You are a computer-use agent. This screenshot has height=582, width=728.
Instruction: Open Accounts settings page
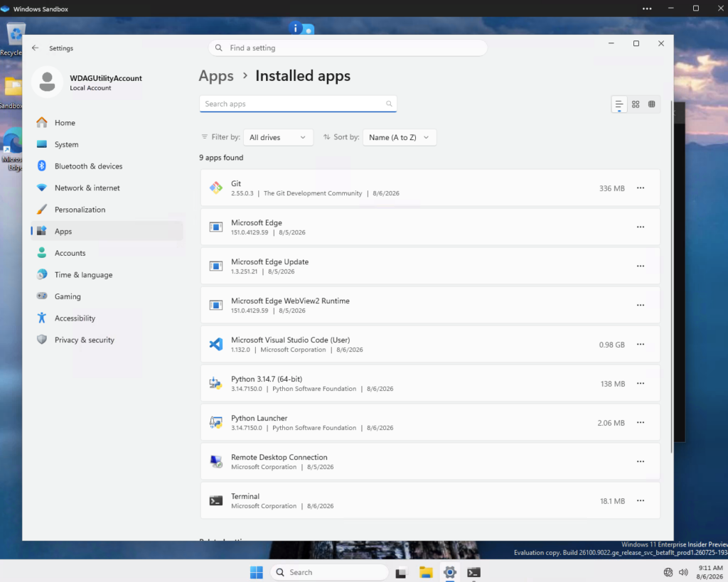(x=107, y=253)
